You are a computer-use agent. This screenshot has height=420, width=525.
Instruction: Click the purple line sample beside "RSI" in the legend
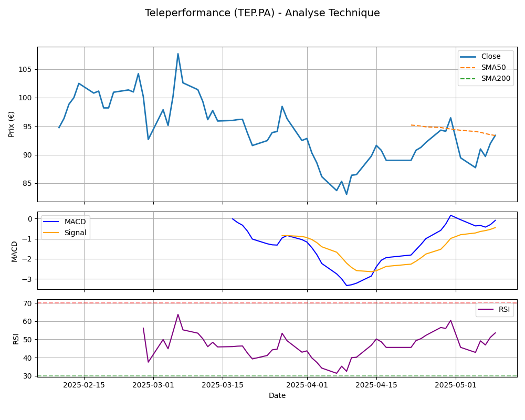[x=486, y=309]
